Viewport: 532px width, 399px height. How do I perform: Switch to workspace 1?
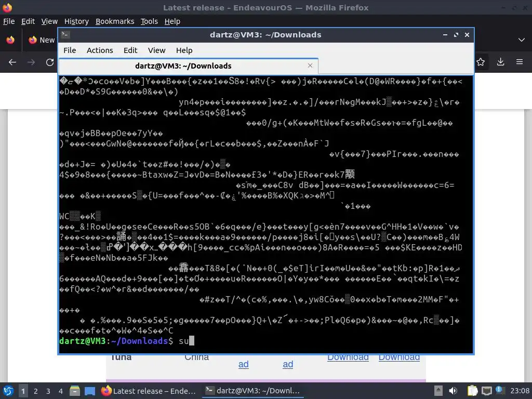tap(23, 391)
